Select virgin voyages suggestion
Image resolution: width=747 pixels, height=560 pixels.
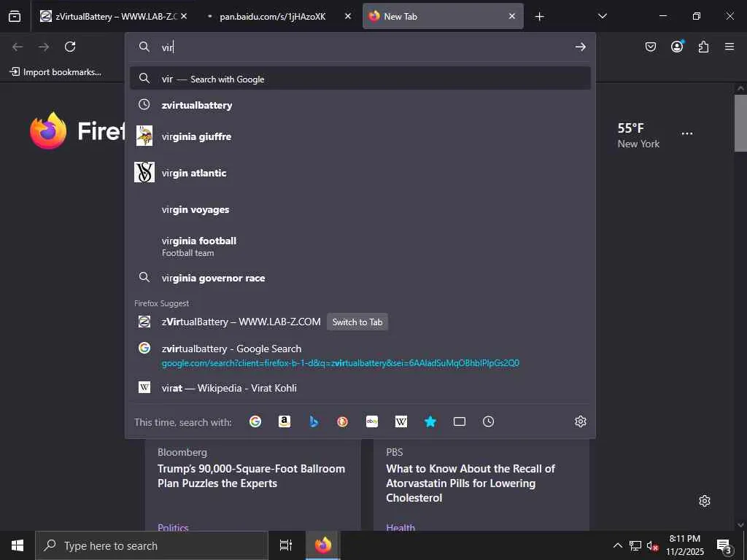(360, 209)
